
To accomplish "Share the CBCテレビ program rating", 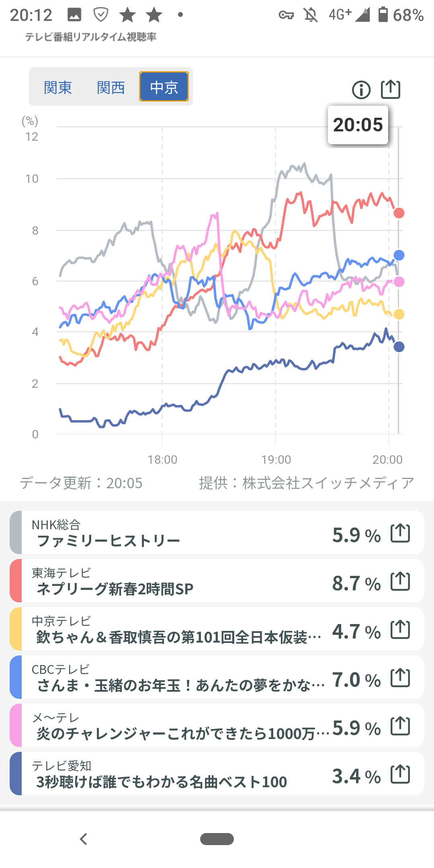I will click(x=400, y=678).
